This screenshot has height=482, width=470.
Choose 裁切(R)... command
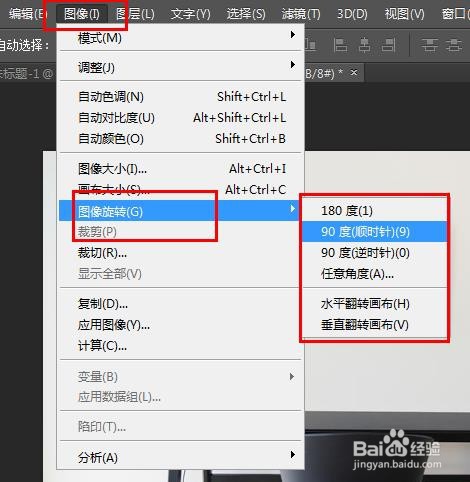click(x=180, y=253)
